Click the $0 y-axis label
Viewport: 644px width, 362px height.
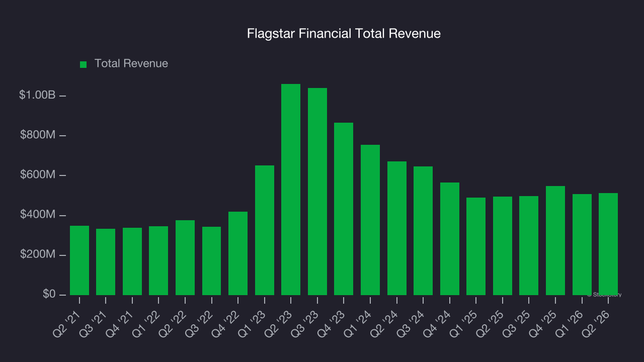(x=48, y=295)
